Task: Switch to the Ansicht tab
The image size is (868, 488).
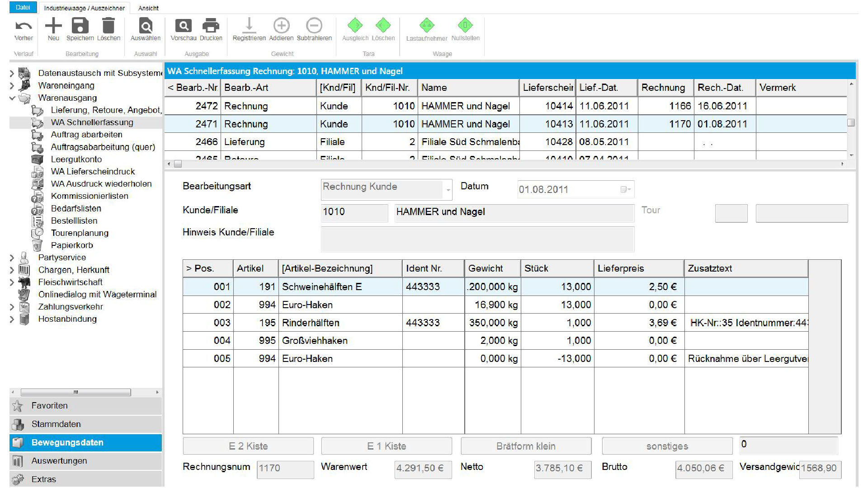Action: coord(148,8)
